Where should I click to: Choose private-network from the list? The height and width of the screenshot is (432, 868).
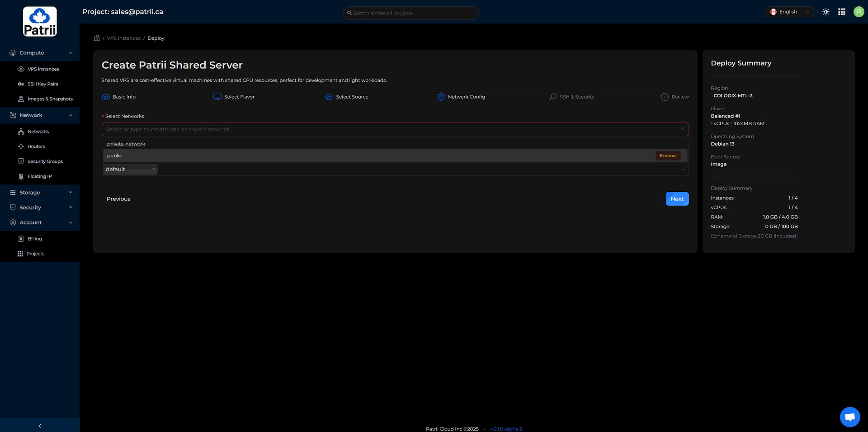[x=126, y=144]
